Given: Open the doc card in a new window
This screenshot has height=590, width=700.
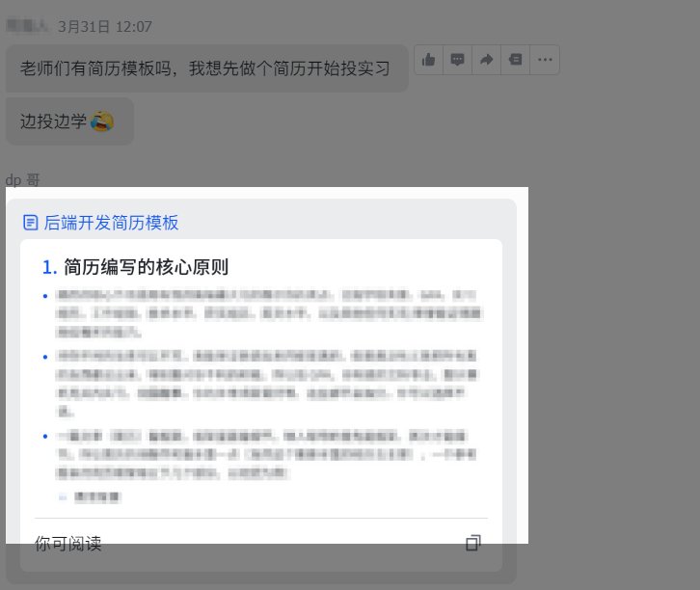Looking at the screenshot, I should coord(473,543).
